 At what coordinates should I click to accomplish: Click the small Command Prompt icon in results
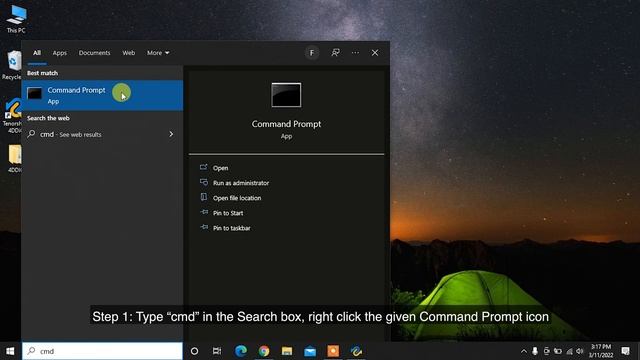point(34,93)
